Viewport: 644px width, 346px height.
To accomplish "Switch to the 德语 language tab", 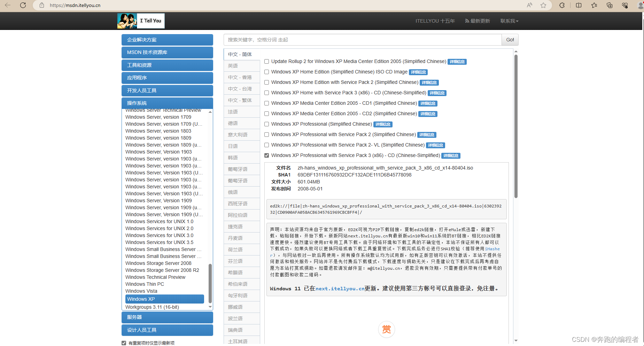I will (242, 123).
